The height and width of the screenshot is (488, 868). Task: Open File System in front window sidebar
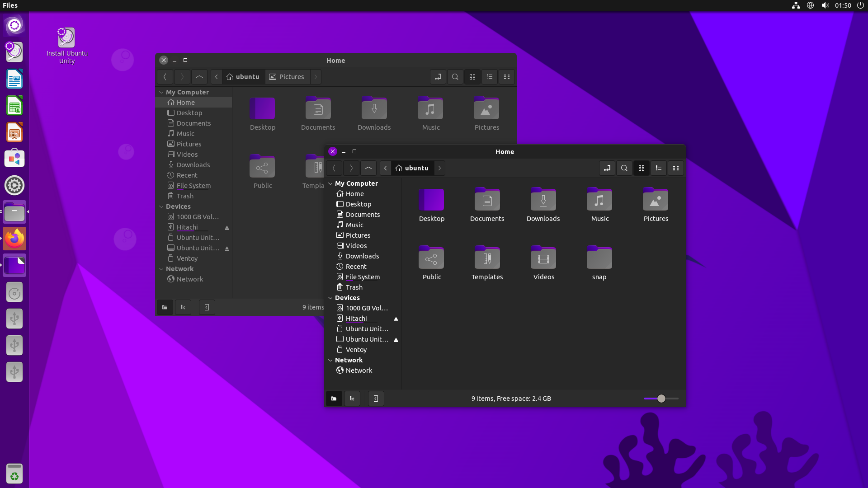362,277
